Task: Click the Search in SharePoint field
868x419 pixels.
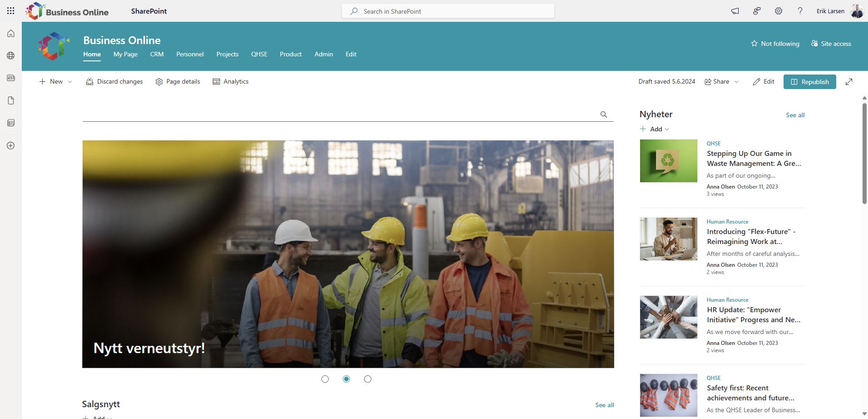Action: (448, 11)
